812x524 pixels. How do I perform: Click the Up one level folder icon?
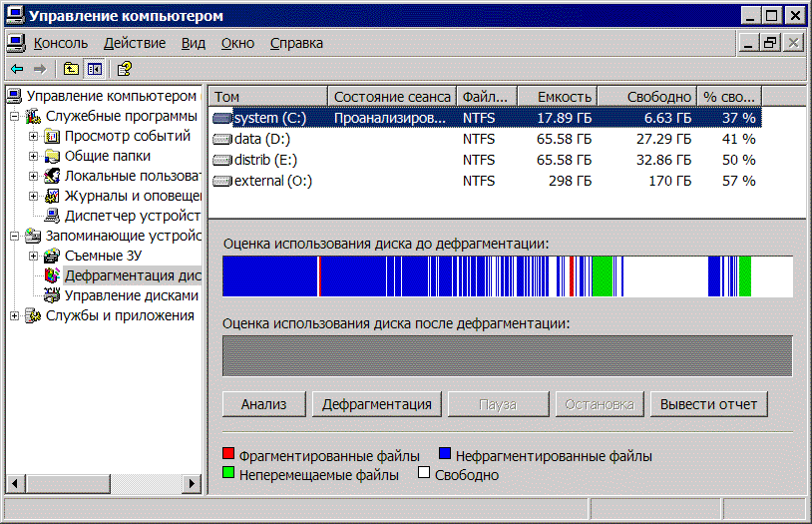[71, 69]
